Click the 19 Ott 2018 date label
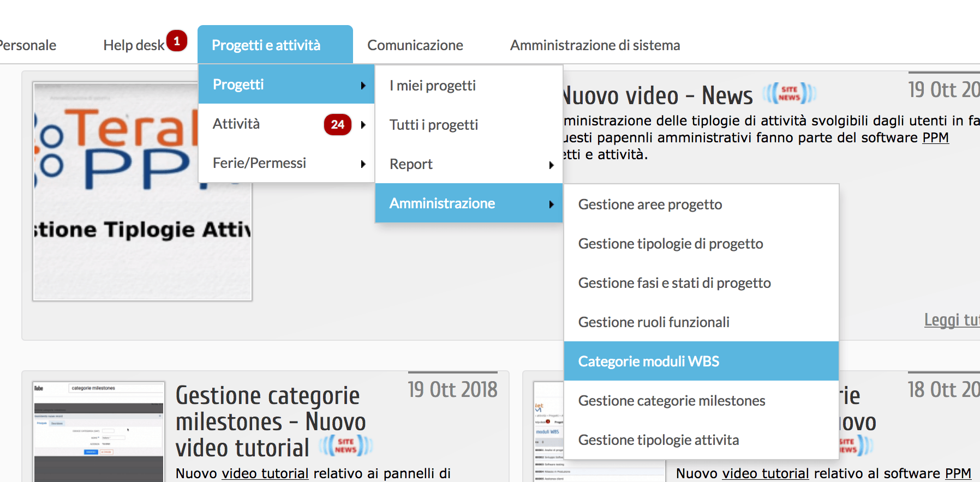The height and width of the screenshot is (482, 980). click(x=453, y=389)
